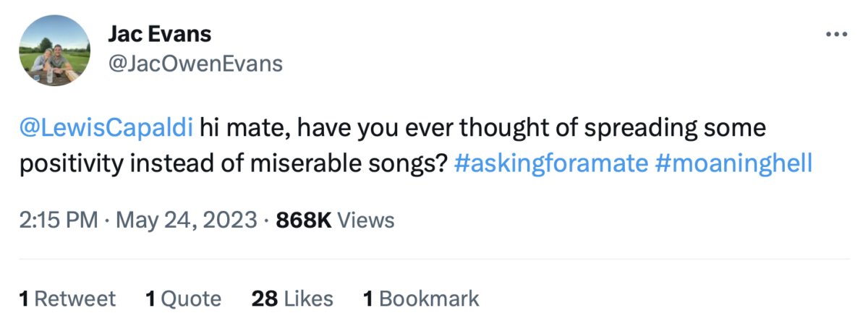Click the Quote label text
Screen dimensions: 868x334
tap(191, 299)
